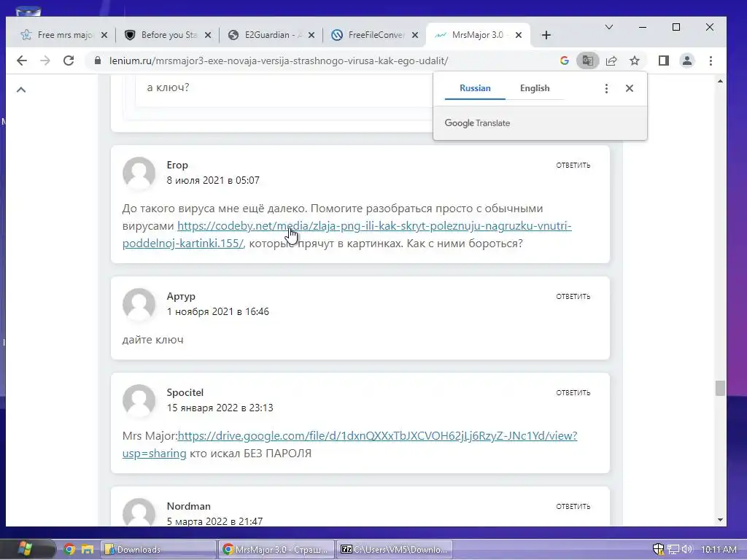This screenshot has height=560, width=747.
Task: Open the network tray icon
Action: [673, 550]
